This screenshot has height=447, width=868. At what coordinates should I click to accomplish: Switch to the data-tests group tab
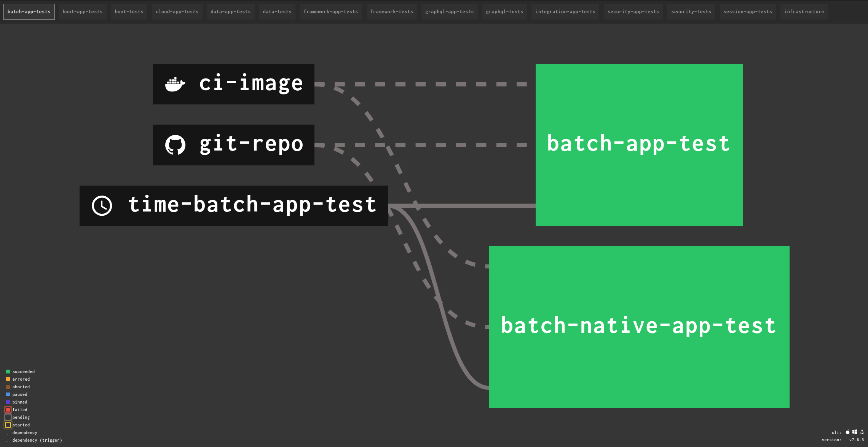click(277, 12)
